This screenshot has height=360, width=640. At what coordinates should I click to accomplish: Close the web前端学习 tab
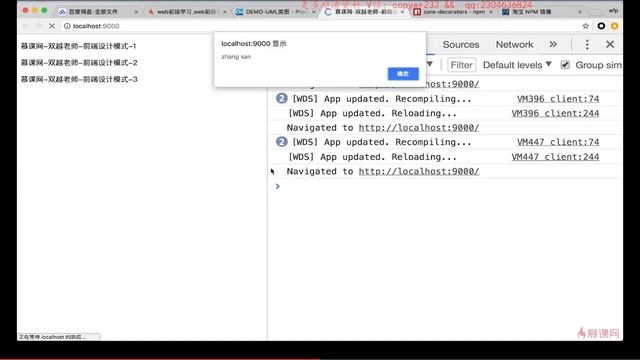tap(224, 12)
